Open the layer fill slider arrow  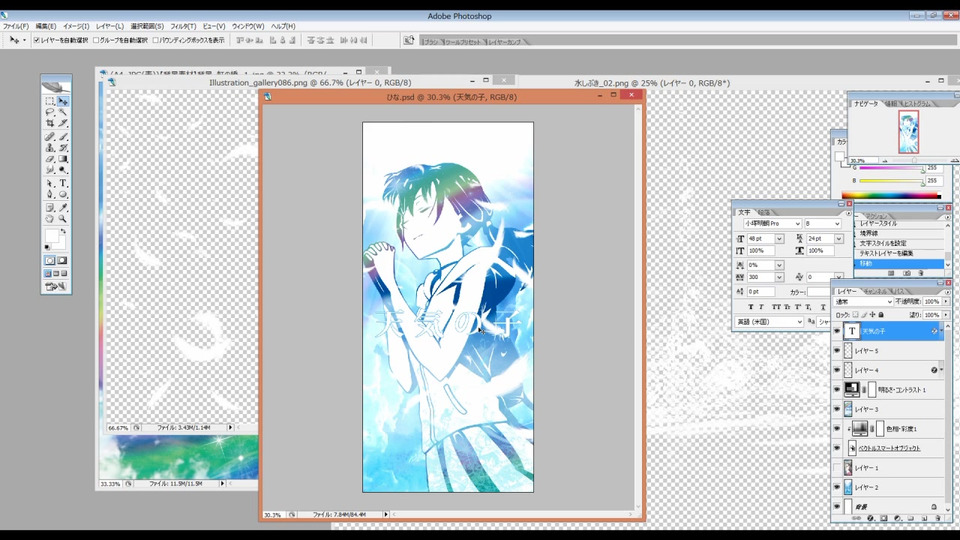pyautogui.click(x=947, y=315)
